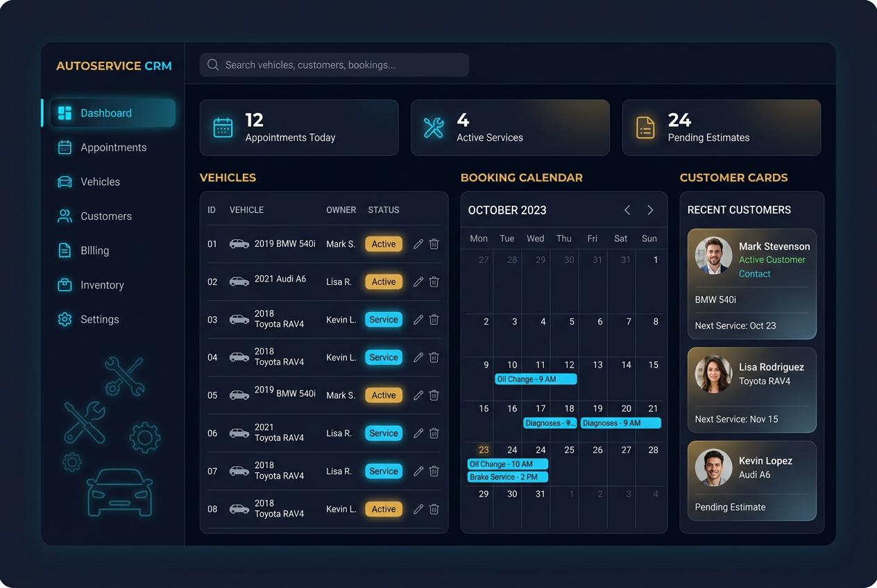
Task: Open Diagnoses event on October 18
Action: point(550,423)
